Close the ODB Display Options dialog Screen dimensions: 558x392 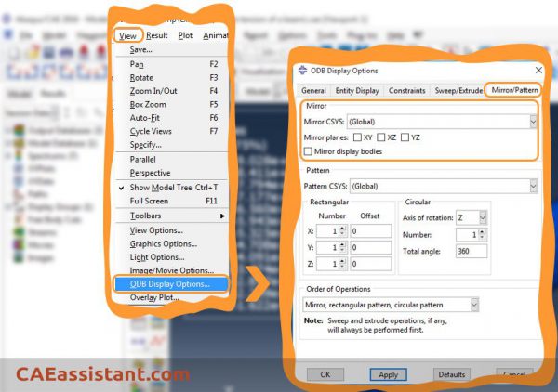[x=538, y=71]
